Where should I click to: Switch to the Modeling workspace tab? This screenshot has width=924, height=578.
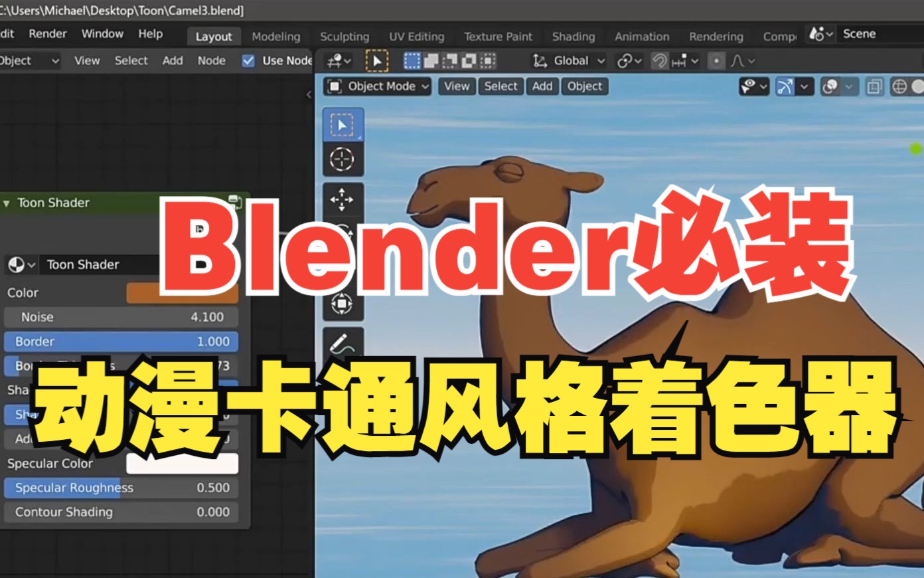coord(276,37)
